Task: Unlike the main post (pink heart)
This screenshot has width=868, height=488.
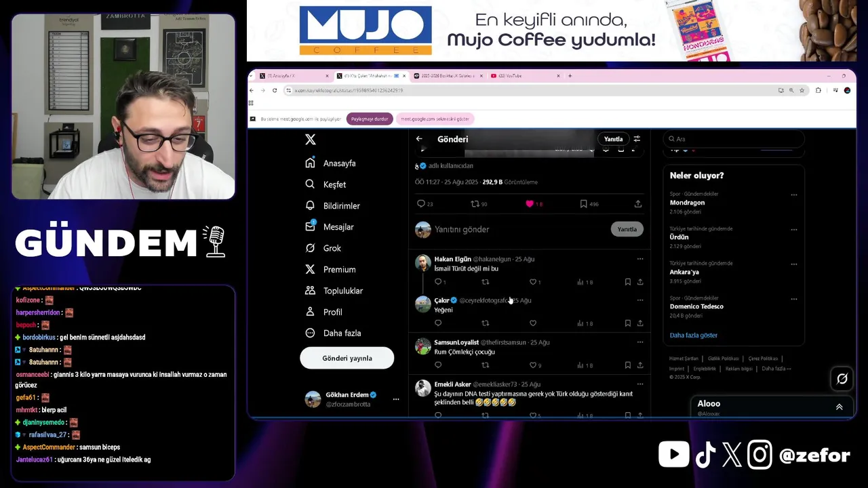Action: 530,203
